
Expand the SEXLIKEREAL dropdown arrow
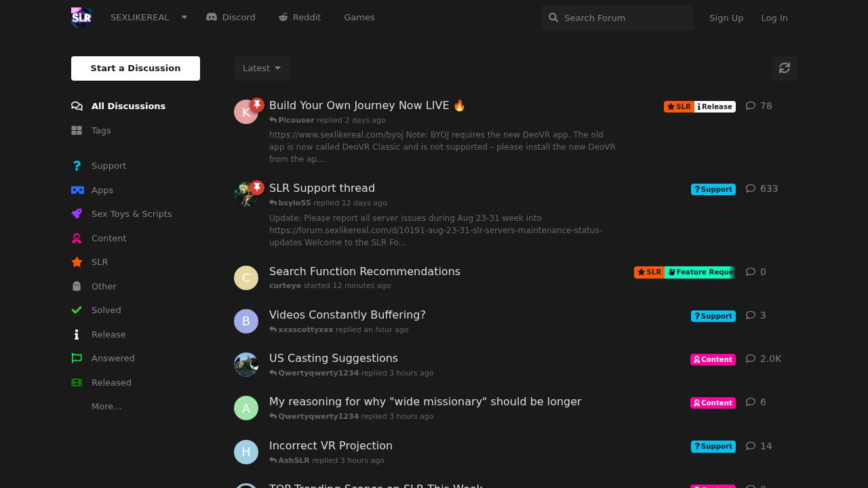point(184,18)
